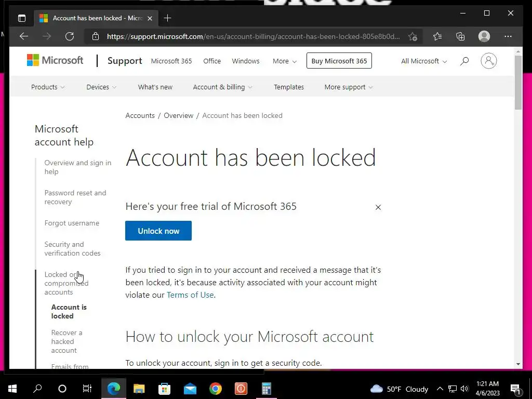Image resolution: width=532 pixels, height=399 pixels.
Task: Sign in using the account icon
Action: click(x=488, y=61)
